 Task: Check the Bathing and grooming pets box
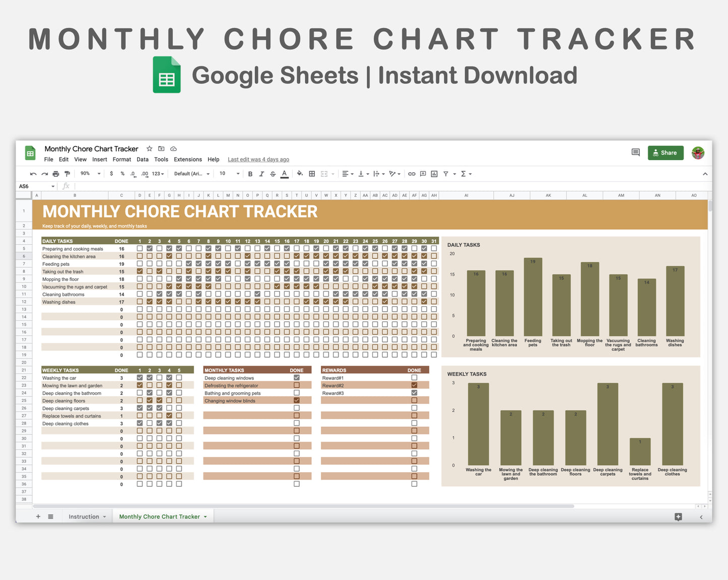[296, 393]
